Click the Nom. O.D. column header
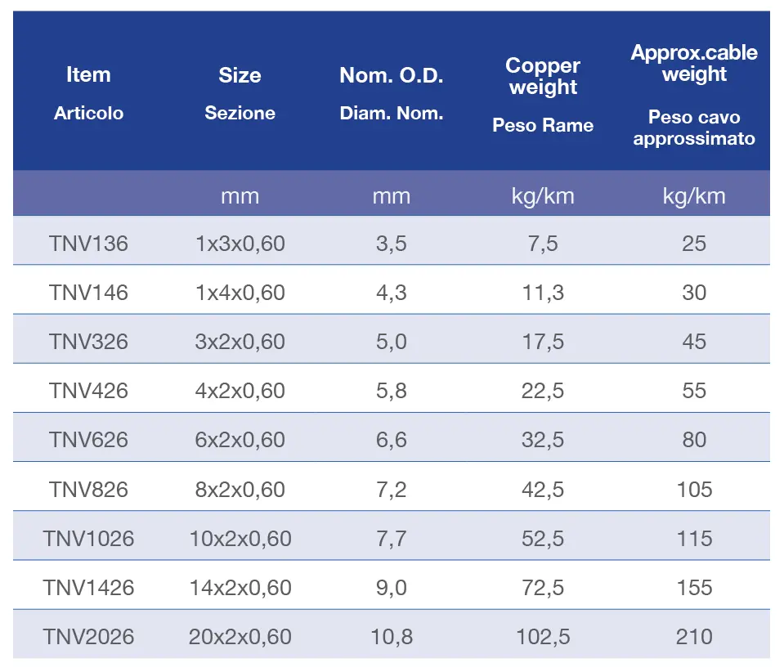Screen dimensions: 784x672 click(x=392, y=93)
